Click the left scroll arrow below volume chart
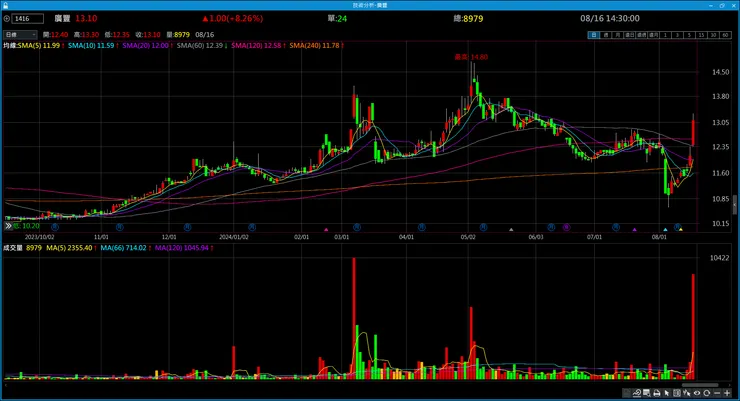Viewport: 740px width, 401px height. pos(5,385)
